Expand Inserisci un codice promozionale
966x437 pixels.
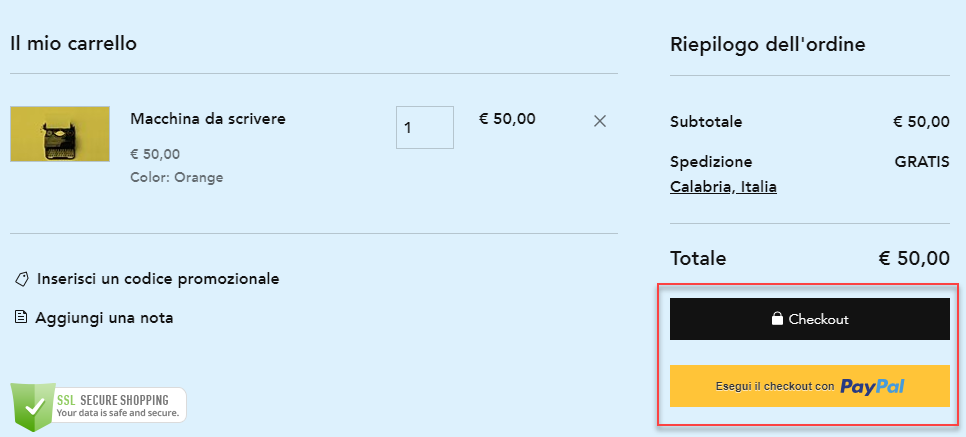158,279
